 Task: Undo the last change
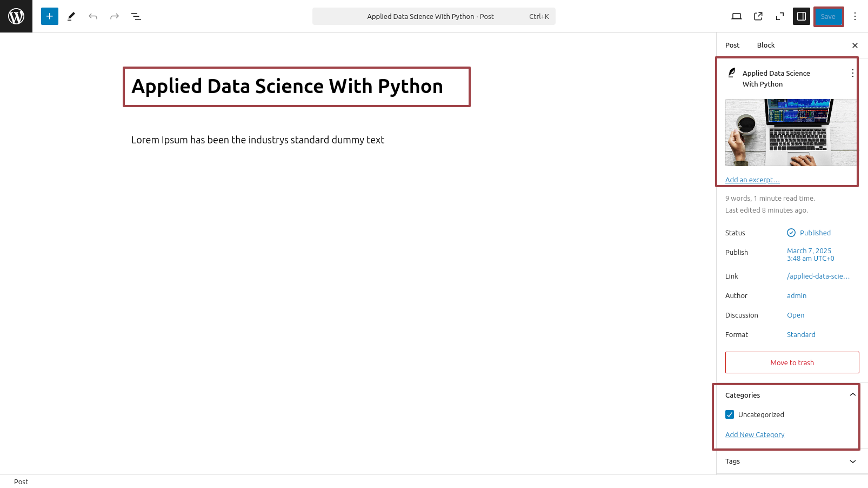[x=93, y=16]
